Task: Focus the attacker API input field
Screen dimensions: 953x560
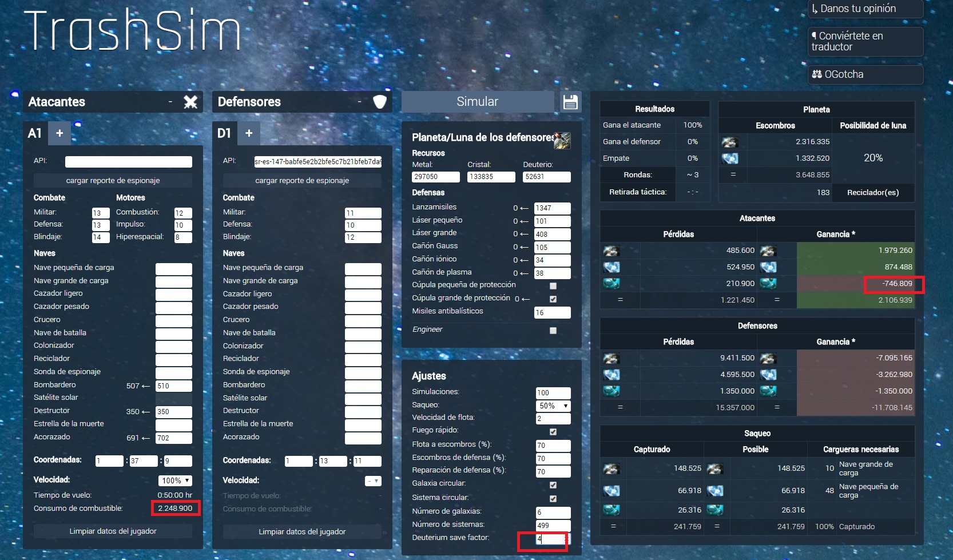Action: 129,162
